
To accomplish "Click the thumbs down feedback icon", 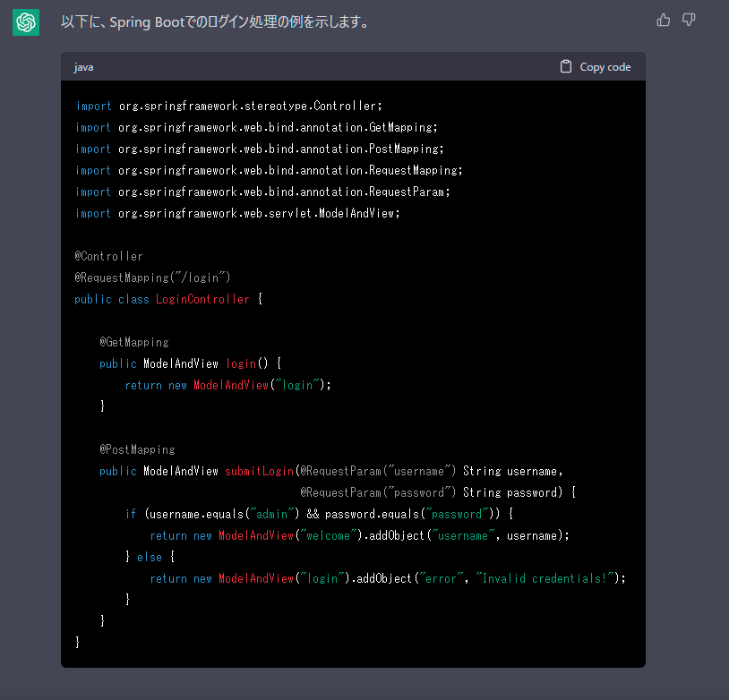I will coord(689,20).
